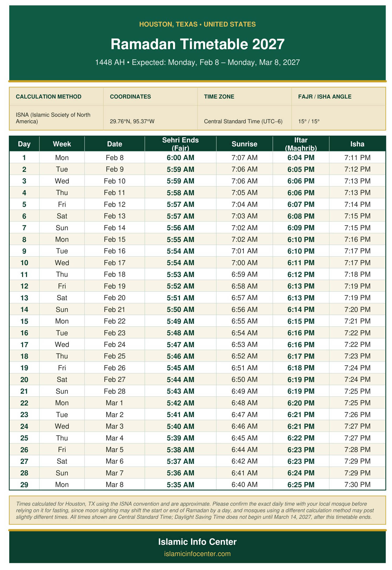Click the 'Sehri Ends (Fajr)' column header

pos(180,144)
